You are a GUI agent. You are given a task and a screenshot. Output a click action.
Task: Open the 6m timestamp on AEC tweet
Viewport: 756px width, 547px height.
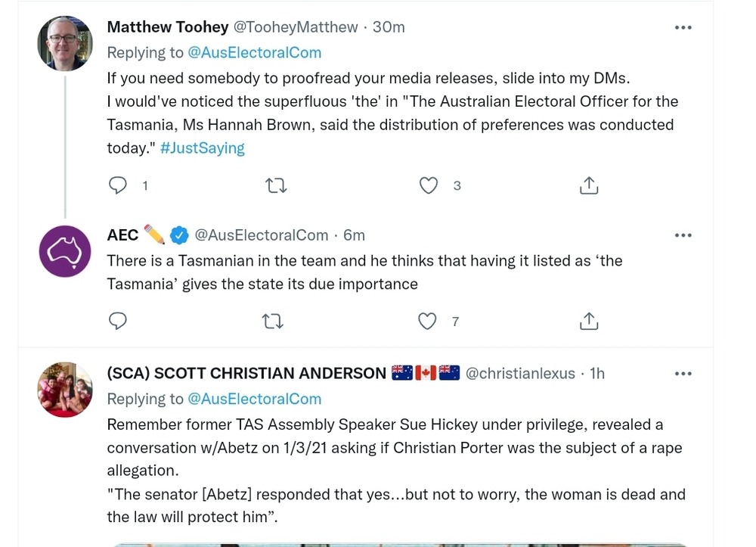[354, 235]
